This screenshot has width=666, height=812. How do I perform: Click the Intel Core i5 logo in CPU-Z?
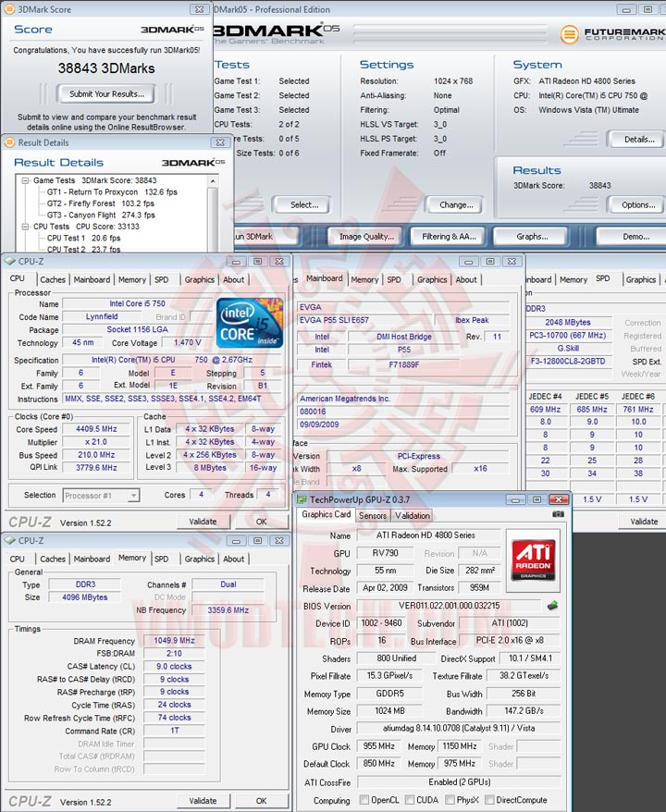coord(250,323)
